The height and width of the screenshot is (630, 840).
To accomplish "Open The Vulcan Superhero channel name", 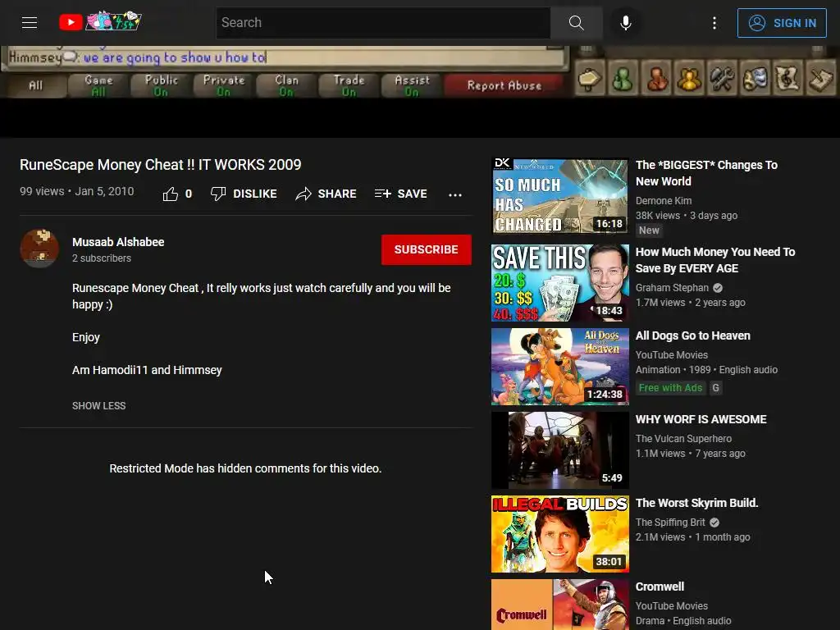I will (683, 439).
